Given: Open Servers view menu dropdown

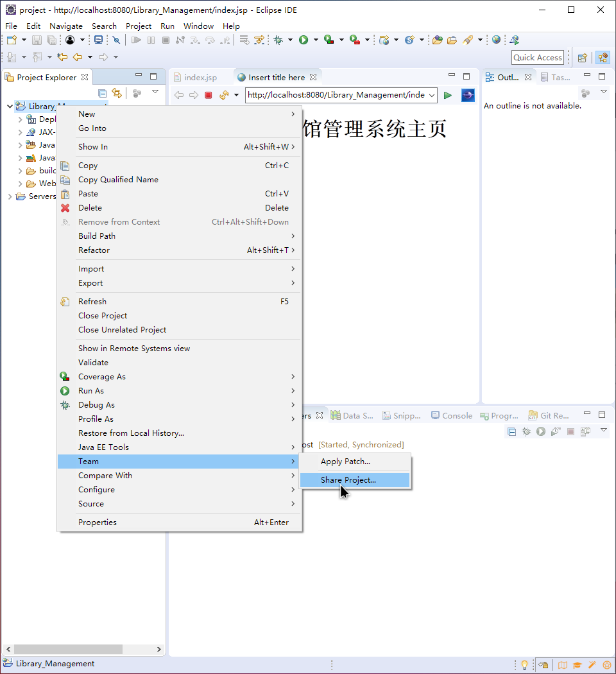Looking at the screenshot, I should click(x=604, y=430).
